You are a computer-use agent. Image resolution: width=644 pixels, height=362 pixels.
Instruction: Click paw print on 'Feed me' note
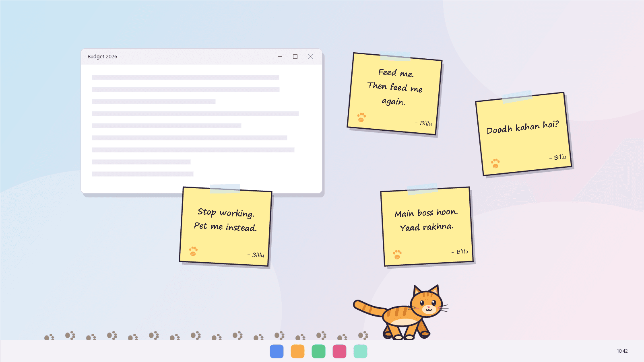pos(361,117)
